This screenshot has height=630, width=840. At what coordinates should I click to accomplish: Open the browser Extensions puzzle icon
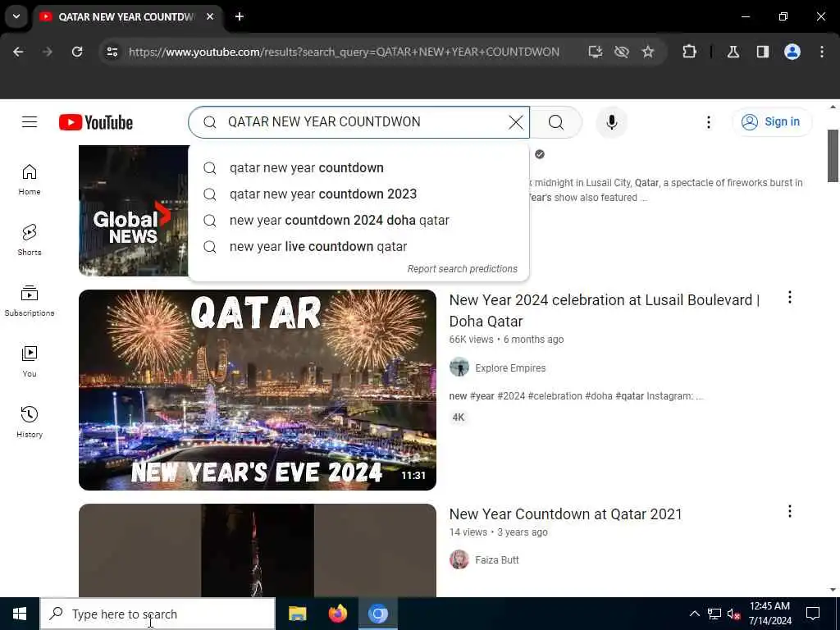point(689,52)
